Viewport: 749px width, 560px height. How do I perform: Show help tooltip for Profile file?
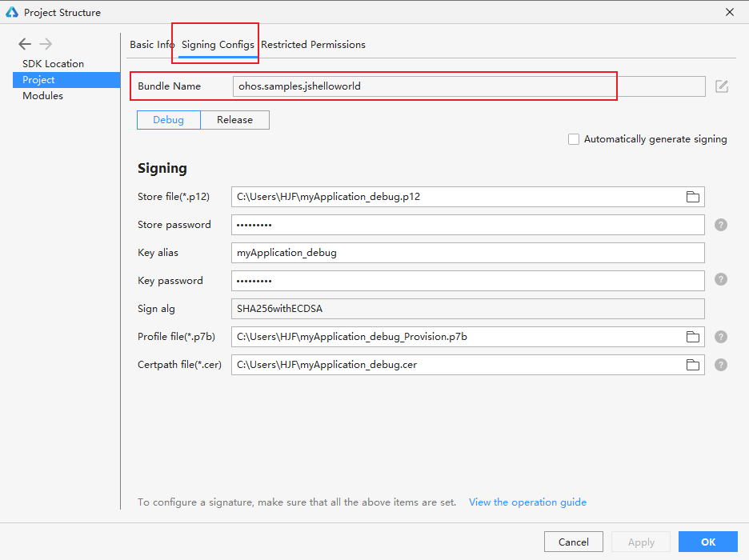tap(721, 337)
